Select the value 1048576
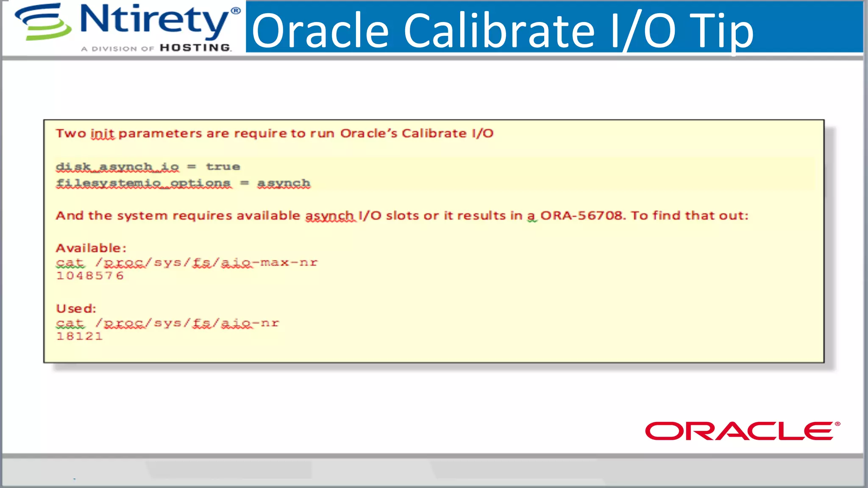Viewport: 868px width, 488px height. [90, 276]
